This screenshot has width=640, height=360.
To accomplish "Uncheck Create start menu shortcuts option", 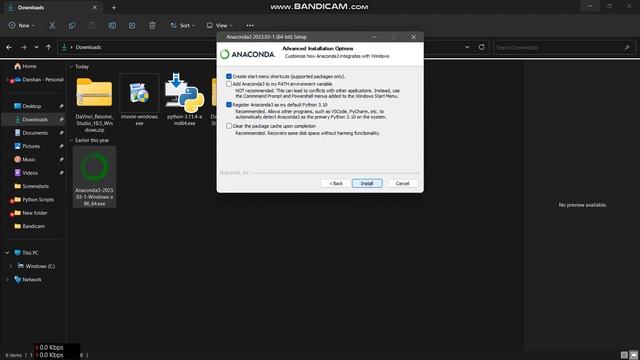I will tap(229, 76).
